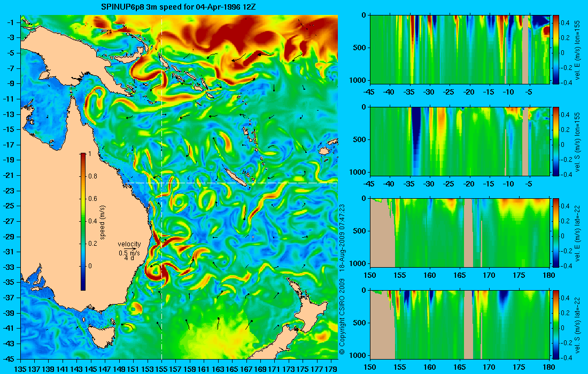Image resolution: width=588 pixels, height=374 pixels.
Task: Click the '179' longitude tick on the main map
Action: (x=331, y=369)
